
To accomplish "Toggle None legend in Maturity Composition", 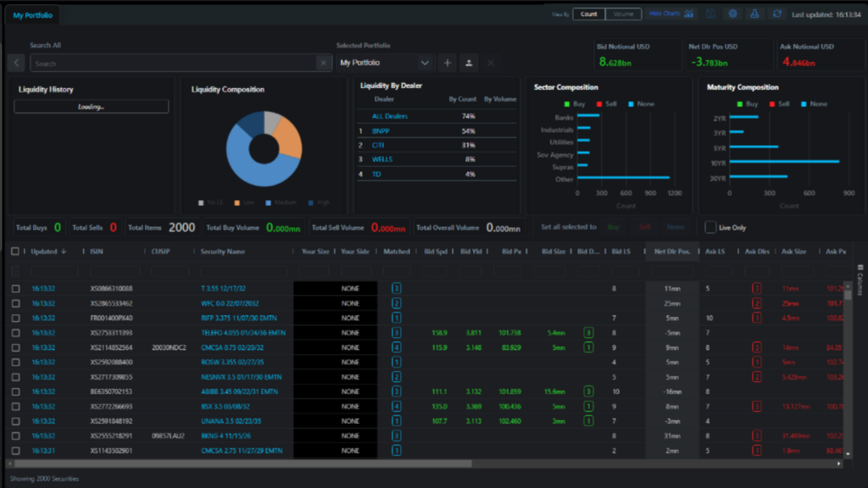I will (x=814, y=104).
